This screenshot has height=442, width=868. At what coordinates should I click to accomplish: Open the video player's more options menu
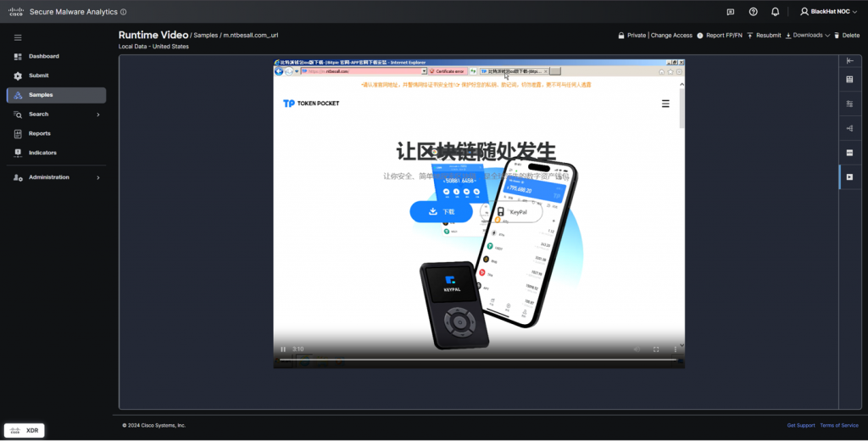click(x=675, y=349)
